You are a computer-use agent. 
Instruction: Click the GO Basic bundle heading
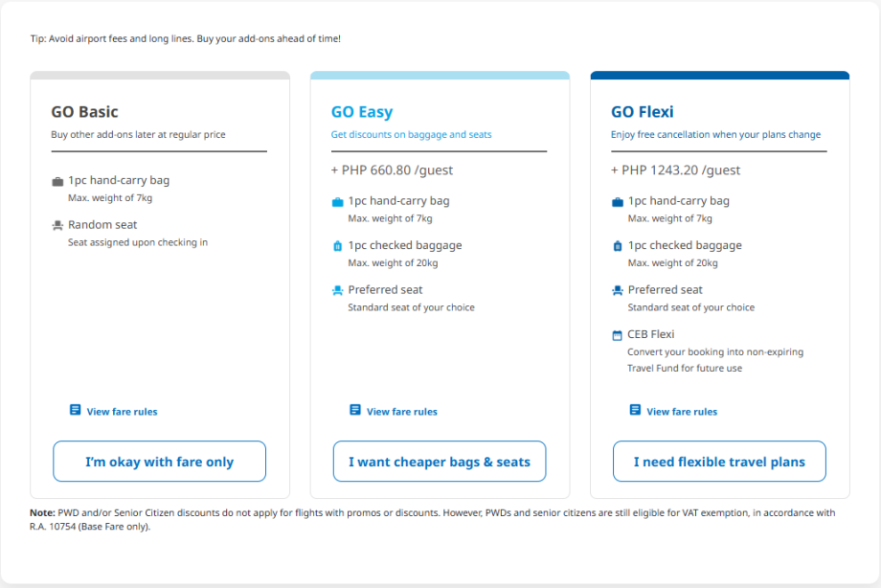click(85, 112)
